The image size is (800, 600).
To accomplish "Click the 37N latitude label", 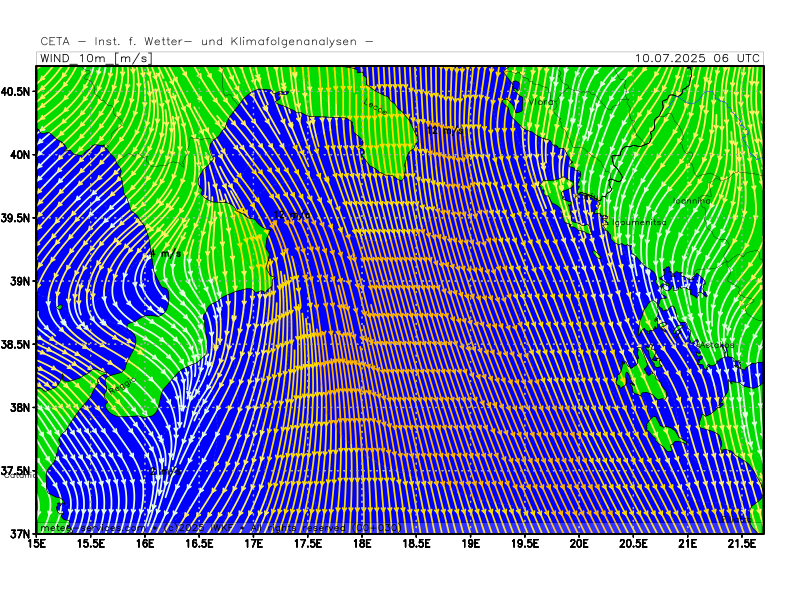I will (x=19, y=534).
